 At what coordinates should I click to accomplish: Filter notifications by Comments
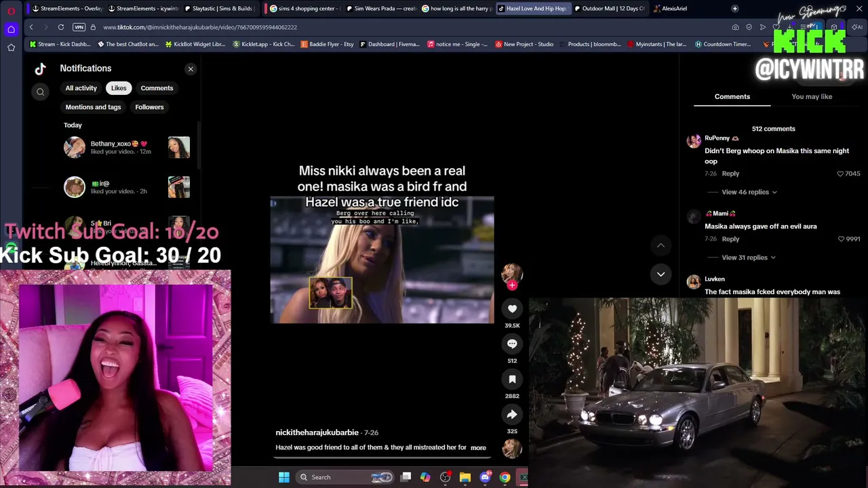tap(157, 88)
